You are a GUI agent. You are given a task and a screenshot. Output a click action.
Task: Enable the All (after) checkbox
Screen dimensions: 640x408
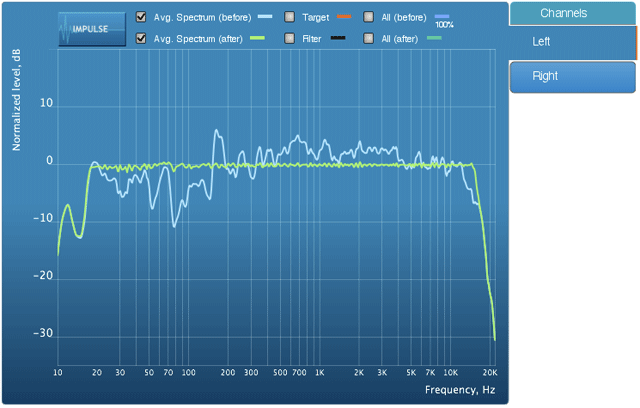tap(368, 38)
